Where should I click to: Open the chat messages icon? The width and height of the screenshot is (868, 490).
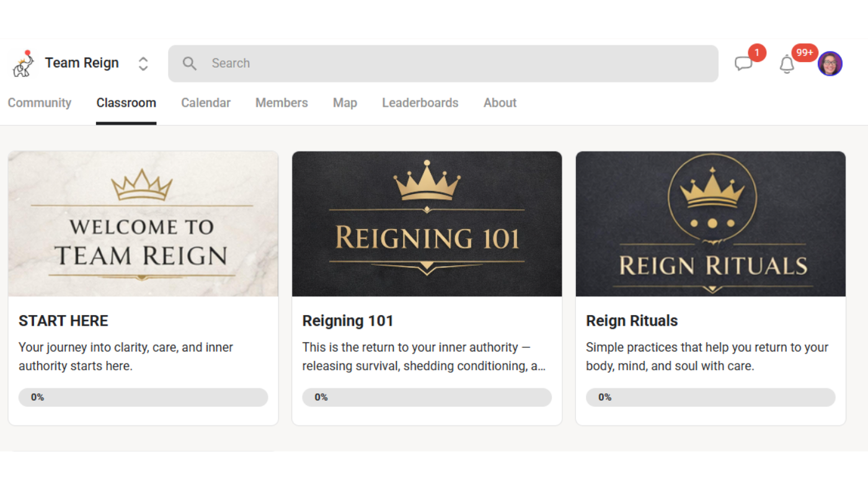(743, 63)
